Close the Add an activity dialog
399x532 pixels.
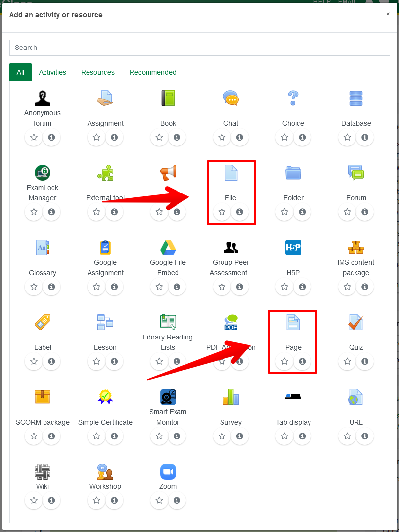tap(388, 14)
